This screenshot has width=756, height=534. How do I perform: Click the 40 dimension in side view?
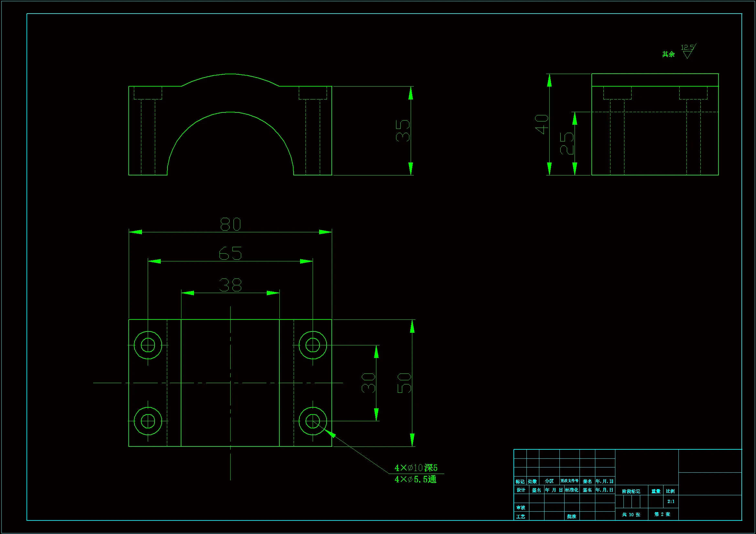coord(542,124)
